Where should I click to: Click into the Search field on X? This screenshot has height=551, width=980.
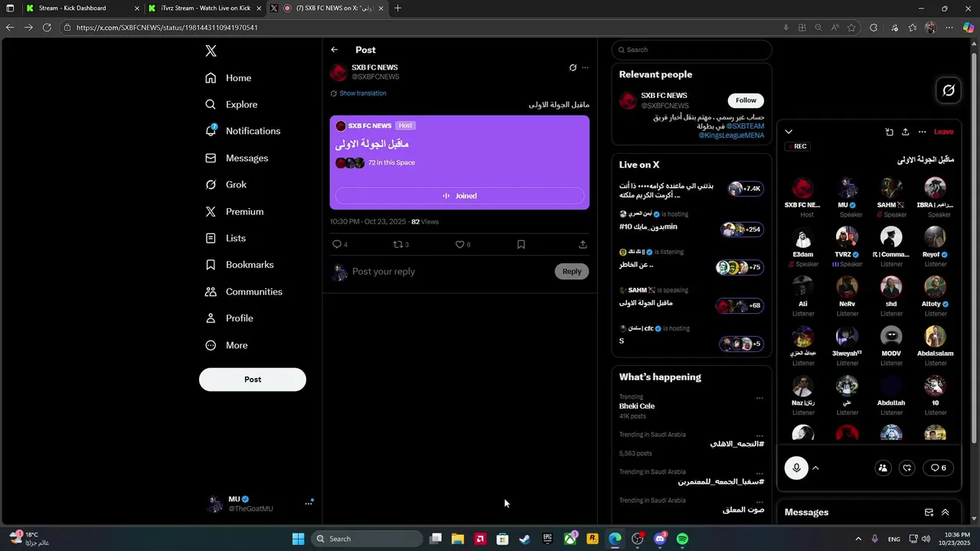click(691, 50)
